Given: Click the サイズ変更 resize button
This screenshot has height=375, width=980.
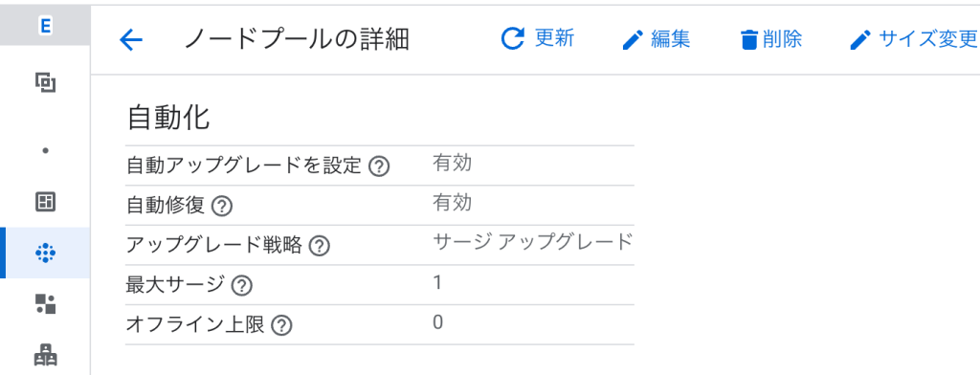Looking at the screenshot, I should pos(913,40).
